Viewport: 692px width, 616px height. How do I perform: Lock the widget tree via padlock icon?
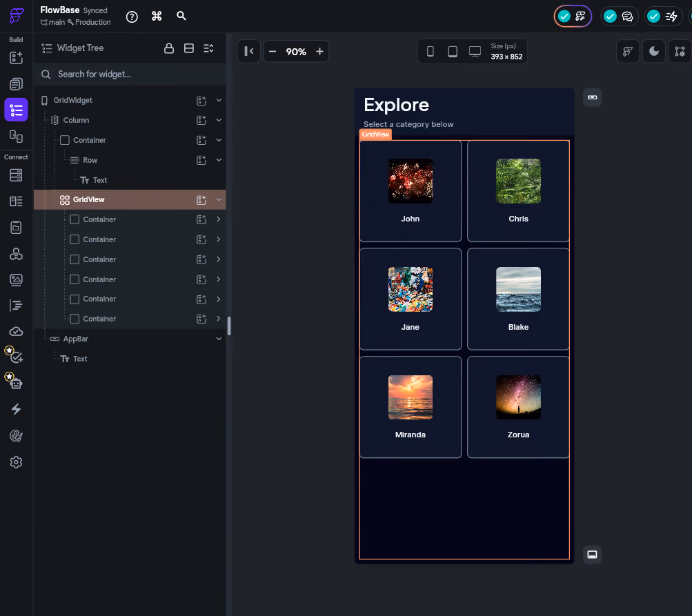coord(169,48)
